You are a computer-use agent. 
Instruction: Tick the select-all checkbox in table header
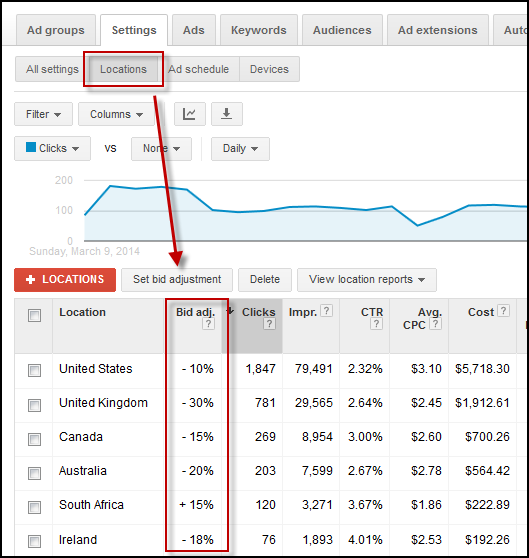(35, 315)
